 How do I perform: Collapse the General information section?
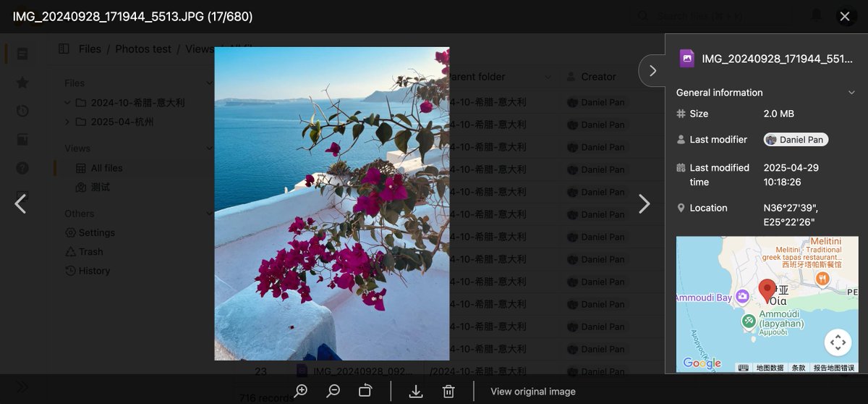(x=851, y=93)
